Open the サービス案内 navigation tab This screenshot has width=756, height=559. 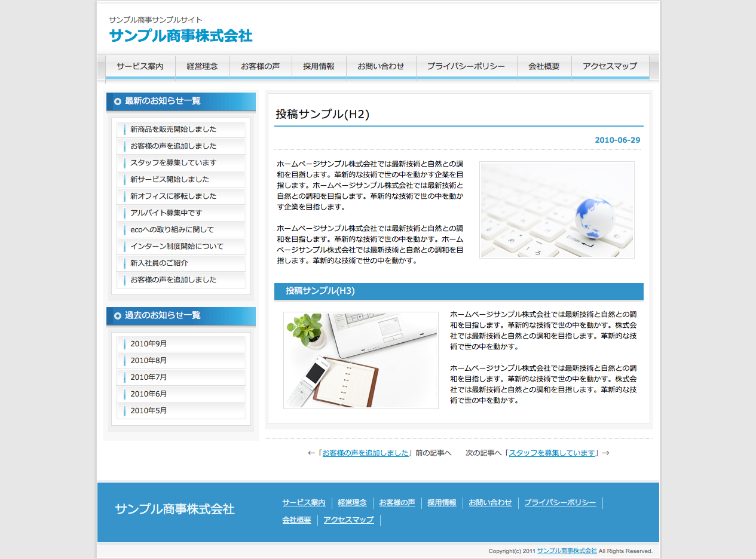point(140,66)
